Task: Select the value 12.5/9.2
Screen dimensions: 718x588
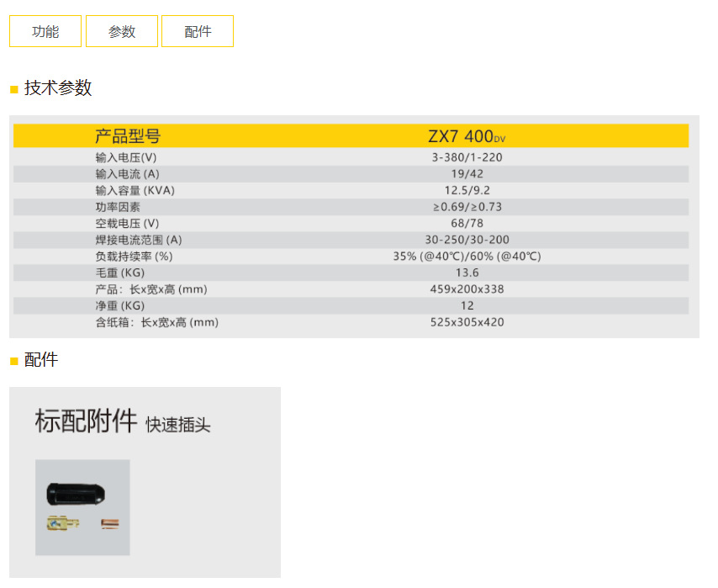Action: point(467,191)
